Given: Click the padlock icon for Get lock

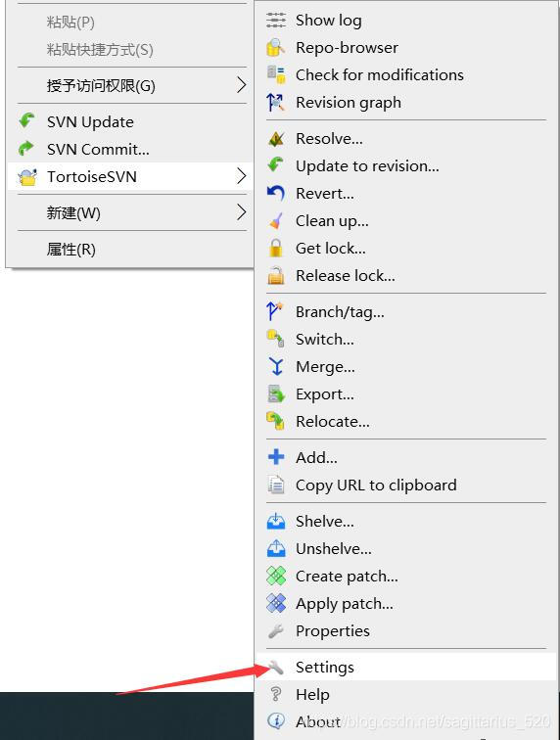Looking at the screenshot, I should point(276,249).
